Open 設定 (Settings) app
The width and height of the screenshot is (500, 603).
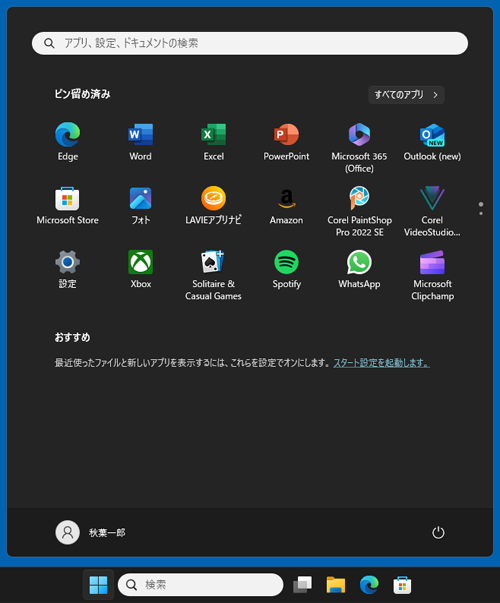pyautogui.click(x=68, y=269)
